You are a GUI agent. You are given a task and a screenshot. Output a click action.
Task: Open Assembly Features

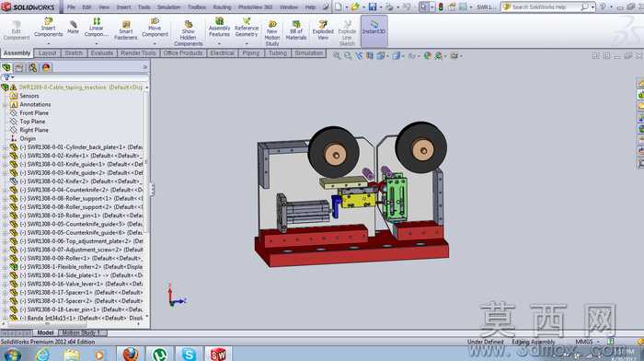219,28
